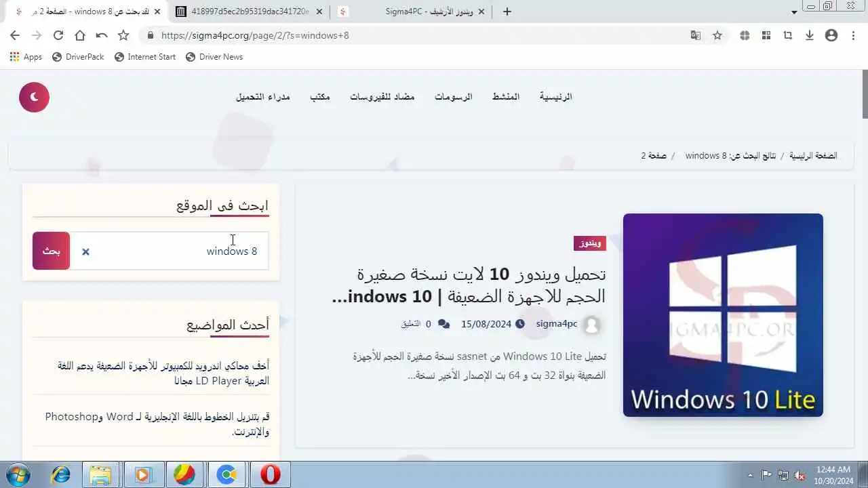
Task: Launch Internet Explorer from the taskbar
Action: (61, 475)
